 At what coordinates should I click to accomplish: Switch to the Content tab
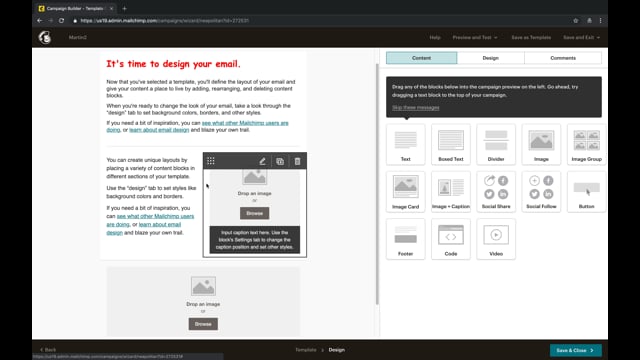[422, 58]
